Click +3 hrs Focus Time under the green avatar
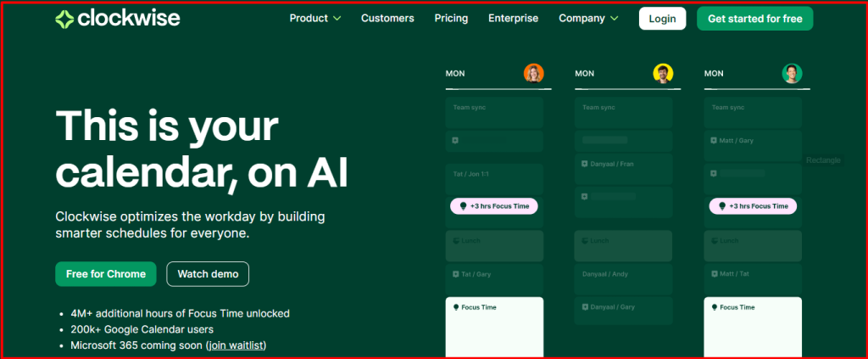Screen dimensions: 868x359 point(753,206)
